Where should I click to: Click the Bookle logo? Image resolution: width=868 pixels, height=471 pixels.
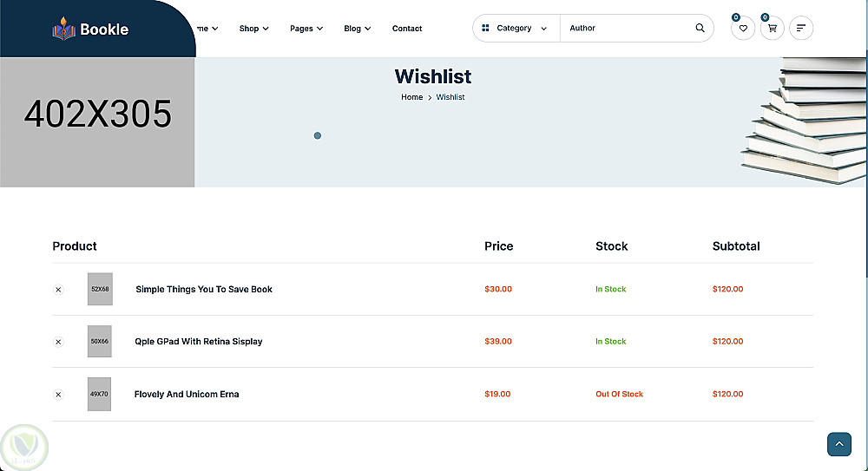point(90,29)
